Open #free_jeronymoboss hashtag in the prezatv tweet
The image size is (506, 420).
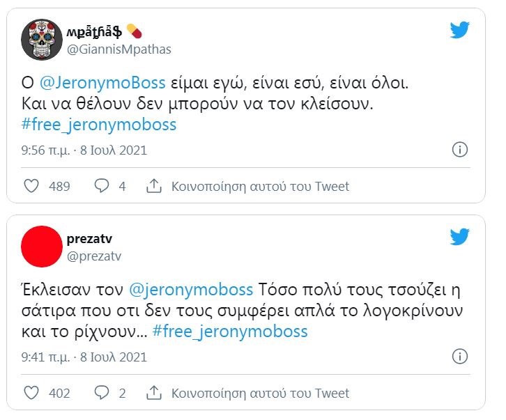pos(229,332)
